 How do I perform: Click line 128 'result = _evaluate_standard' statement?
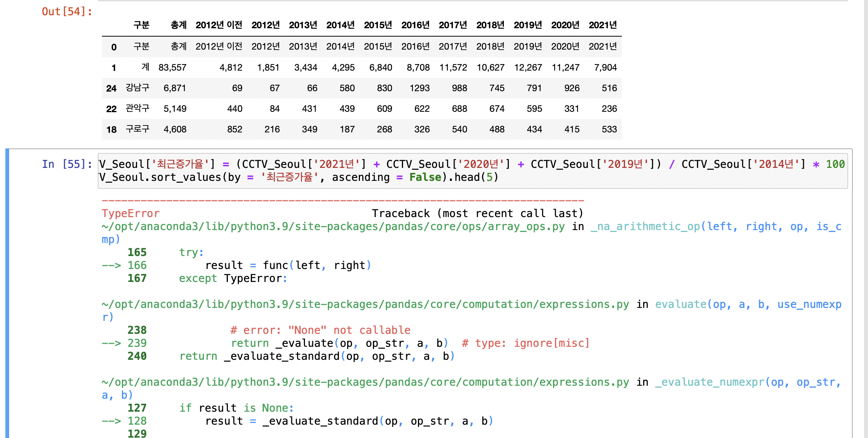[x=350, y=421]
